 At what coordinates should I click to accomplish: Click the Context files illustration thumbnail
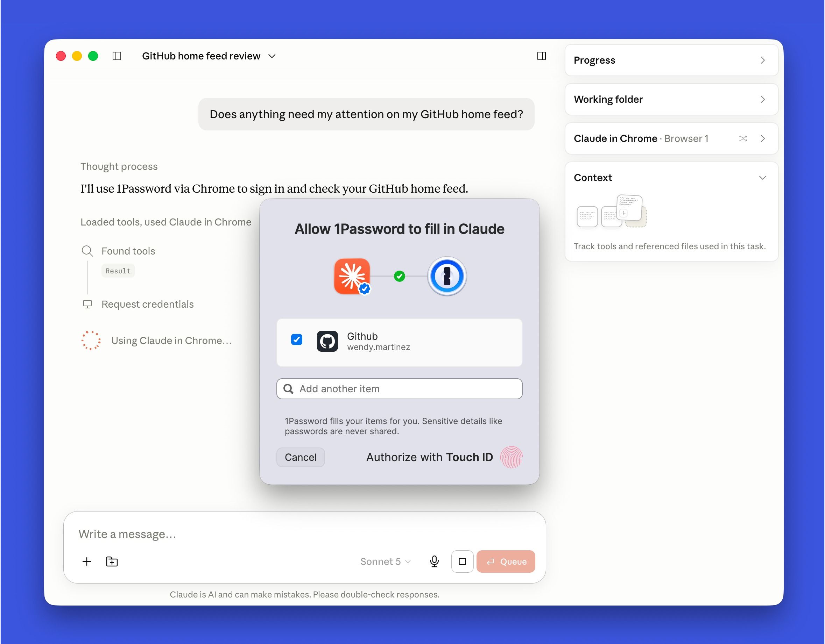611,212
